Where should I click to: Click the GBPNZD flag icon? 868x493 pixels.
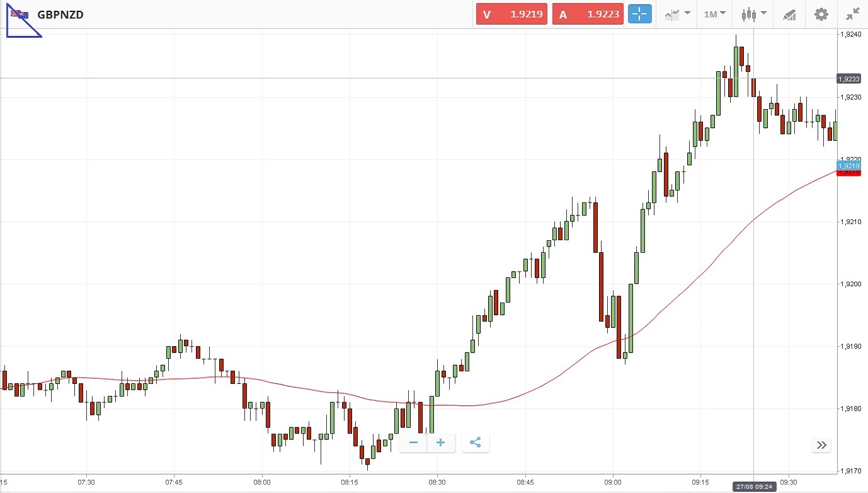point(19,14)
